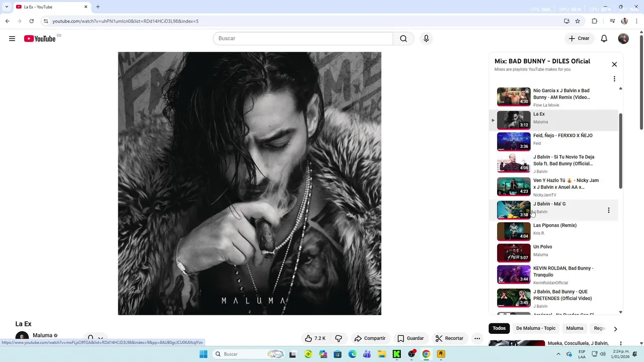The image size is (644, 362).
Task: Click the Recortar clip button
Action: (x=449, y=338)
